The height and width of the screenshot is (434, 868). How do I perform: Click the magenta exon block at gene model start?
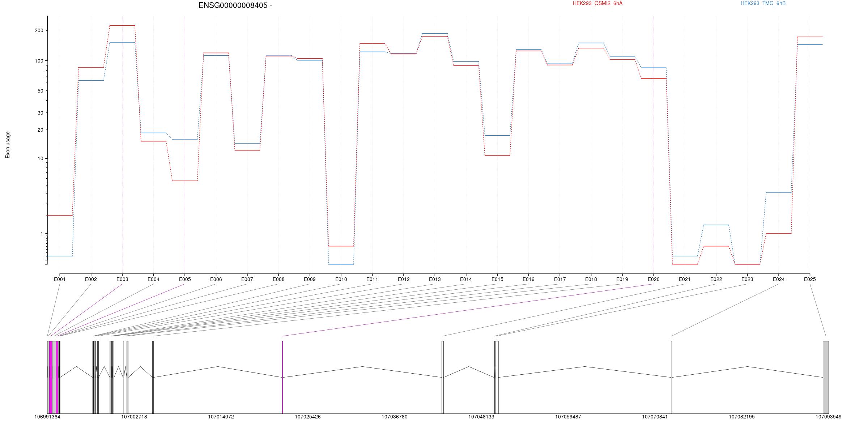pyautogui.click(x=51, y=377)
